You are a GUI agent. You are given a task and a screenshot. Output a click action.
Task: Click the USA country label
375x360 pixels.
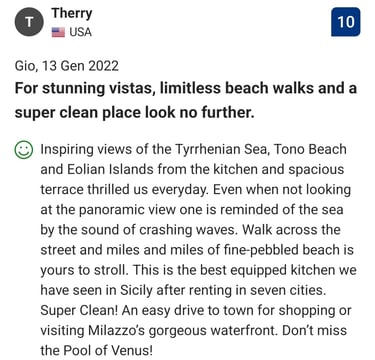[x=80, y=32]
